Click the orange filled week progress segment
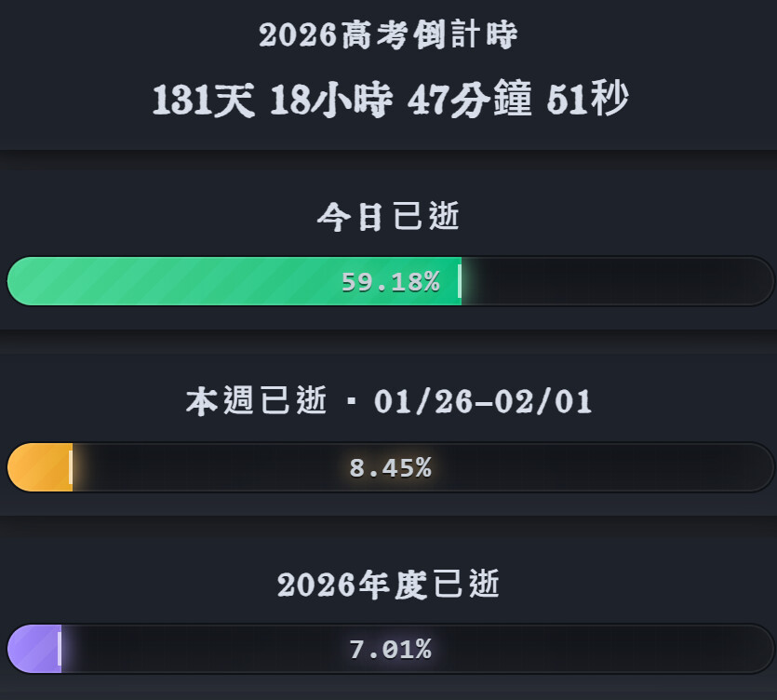This screenshot has width=777, height=700. tap(39, 467)
